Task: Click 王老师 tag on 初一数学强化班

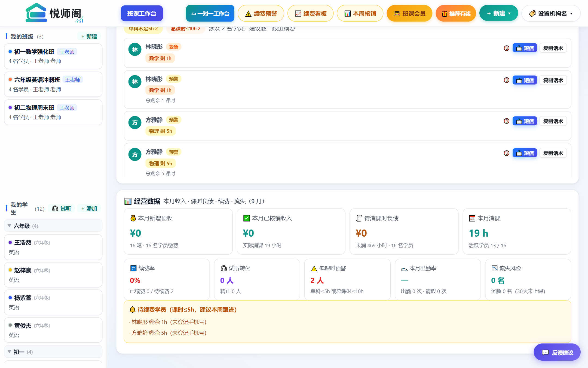Action: [67, 52]
